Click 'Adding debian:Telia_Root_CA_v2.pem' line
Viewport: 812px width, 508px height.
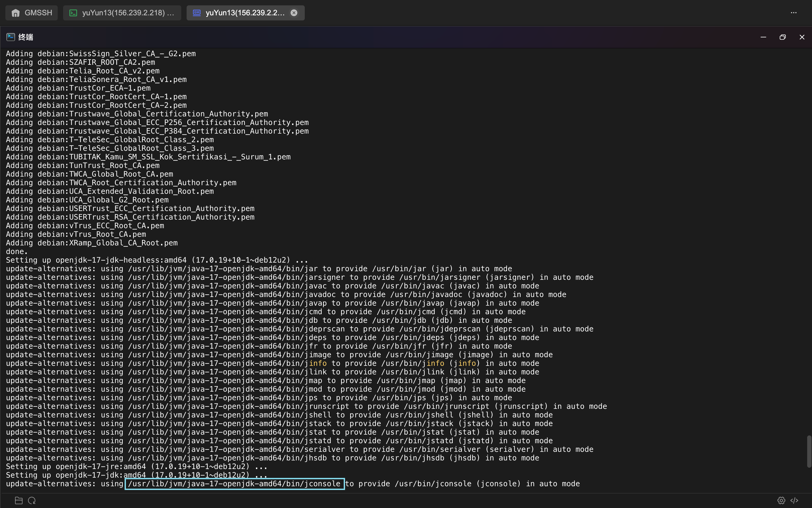82,71
